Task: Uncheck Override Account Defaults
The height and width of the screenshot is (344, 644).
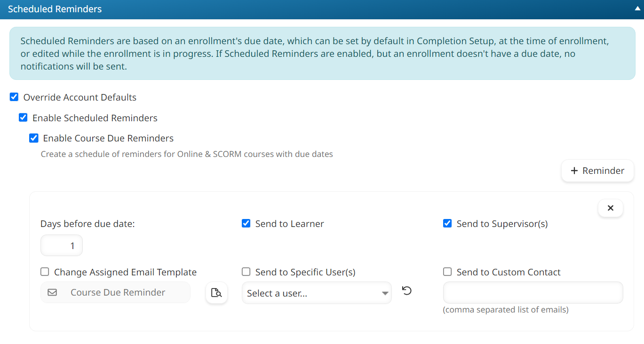Action: tap(14, 97)
